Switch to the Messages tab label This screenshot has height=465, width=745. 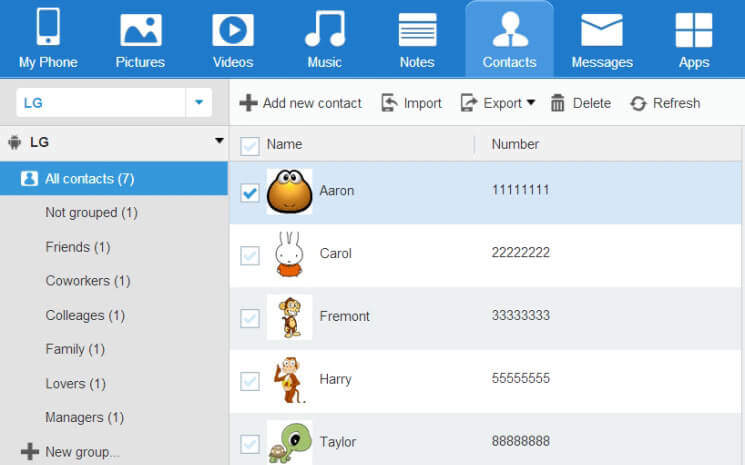[x=602, y=62]
